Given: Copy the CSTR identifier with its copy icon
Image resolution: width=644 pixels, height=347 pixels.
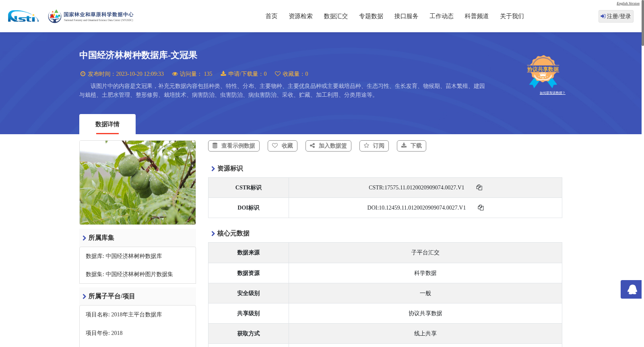Looking at the screenshot, I should (479, 187).
